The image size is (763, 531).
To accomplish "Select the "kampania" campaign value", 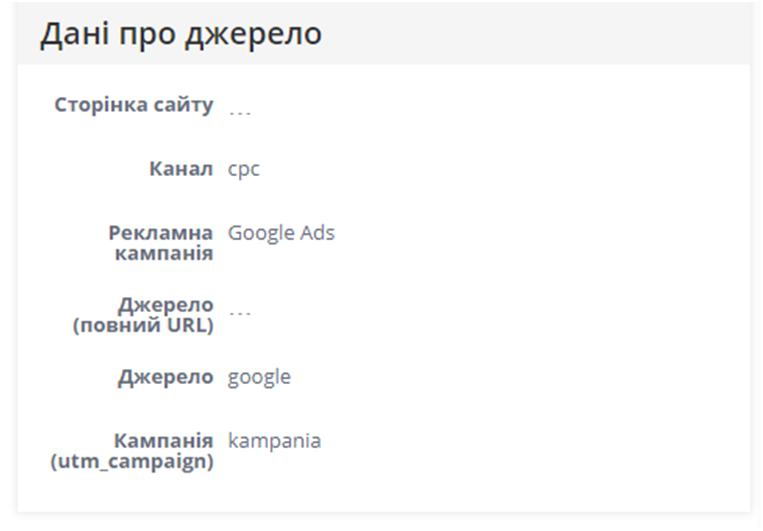I will coord(274,441).
